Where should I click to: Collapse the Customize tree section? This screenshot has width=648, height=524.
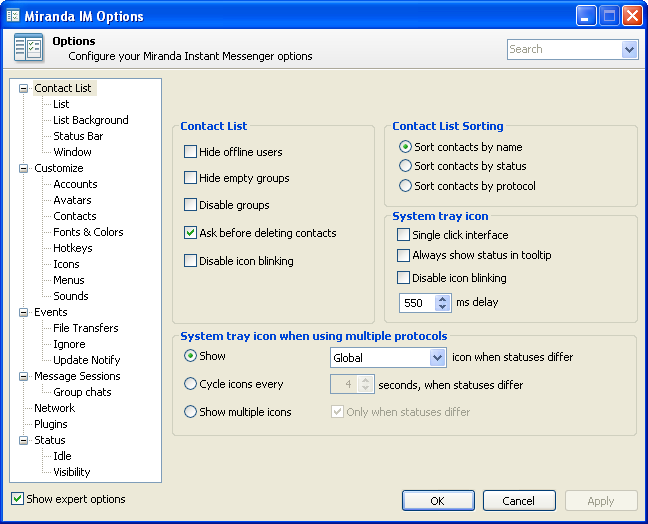click(24, 168)
